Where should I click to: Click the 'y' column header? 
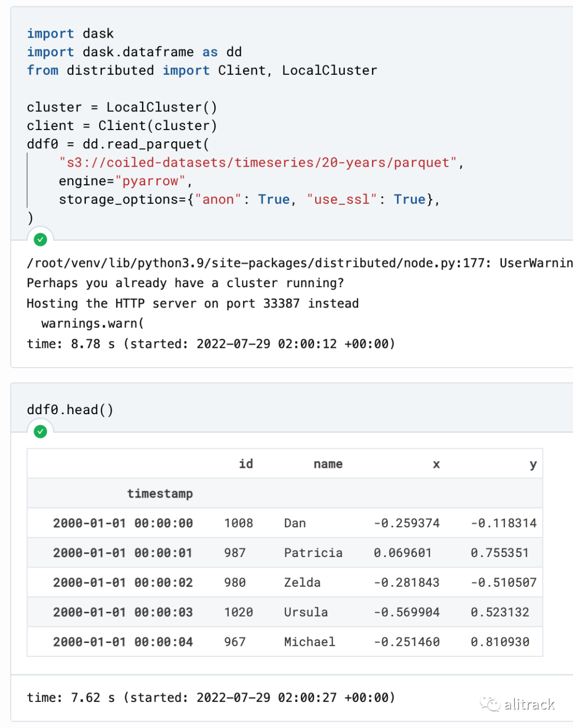coord(533,464)
